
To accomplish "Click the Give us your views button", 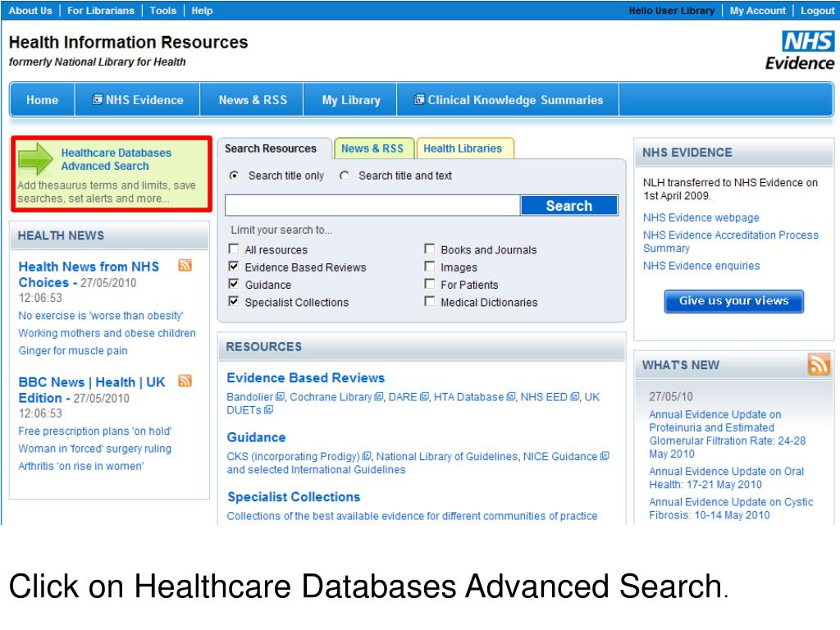I will 734,301.
